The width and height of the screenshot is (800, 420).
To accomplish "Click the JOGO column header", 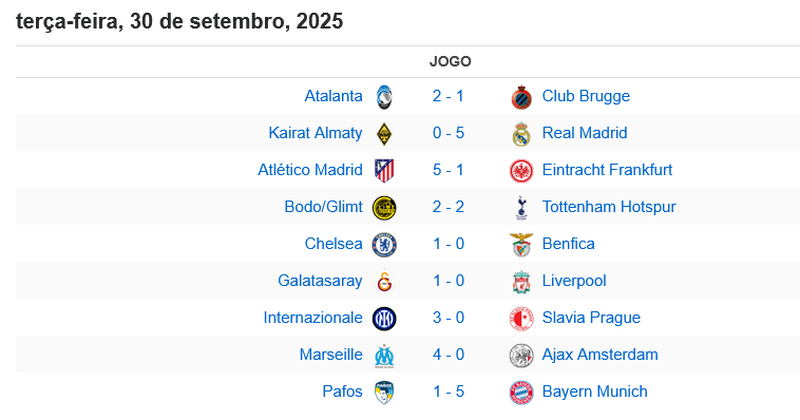I will [450, 62].
